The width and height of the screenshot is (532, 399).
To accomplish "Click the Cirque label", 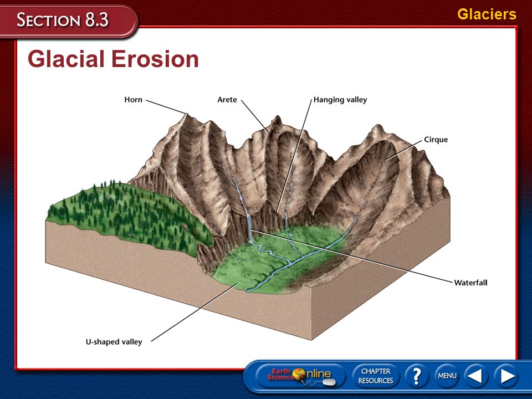I will tap(436, 140).
